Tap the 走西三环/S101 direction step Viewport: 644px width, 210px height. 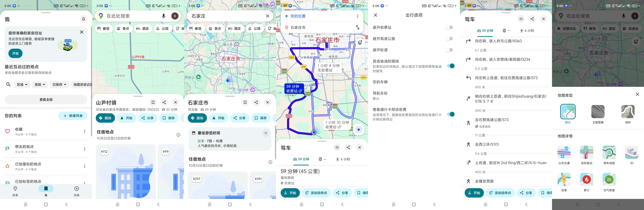point(506,144)
